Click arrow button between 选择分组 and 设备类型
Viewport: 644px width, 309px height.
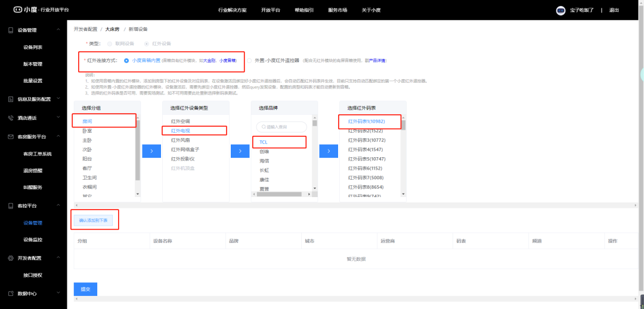[x=151, y=151]
